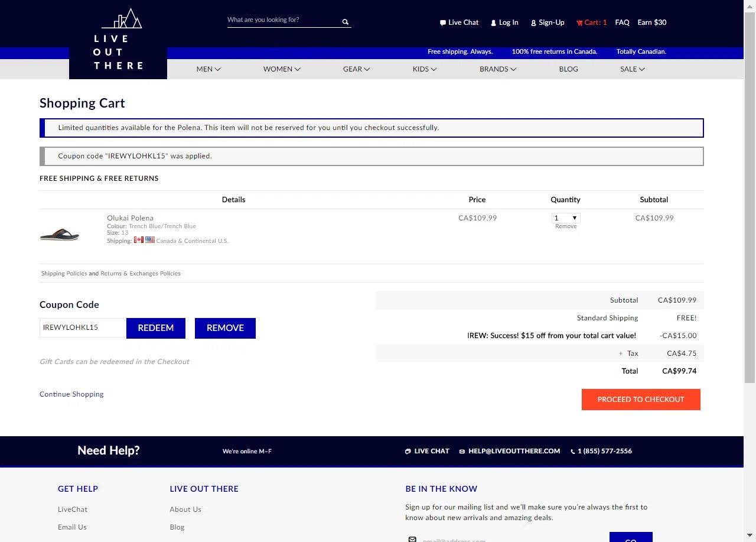Click the Sign-Up text link
756x542 pixels.
pos(552,22)
